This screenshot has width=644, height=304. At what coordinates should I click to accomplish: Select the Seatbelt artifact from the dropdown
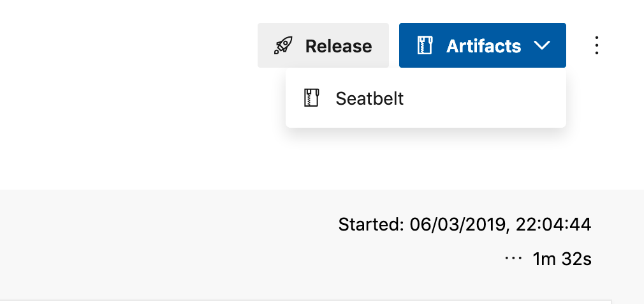click(x=426, y=98)
